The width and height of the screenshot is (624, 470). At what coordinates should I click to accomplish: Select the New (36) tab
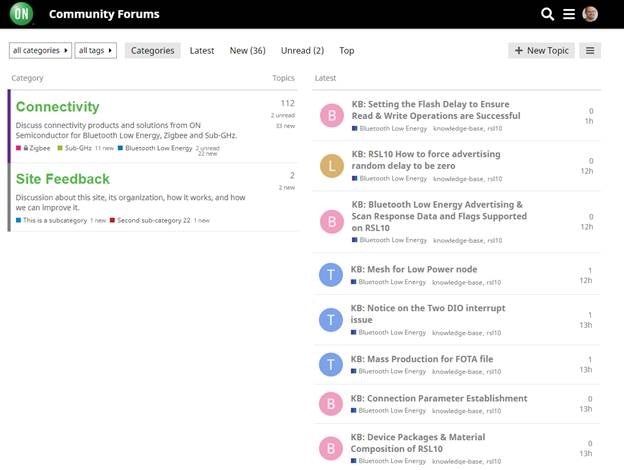tap(248, 51)
